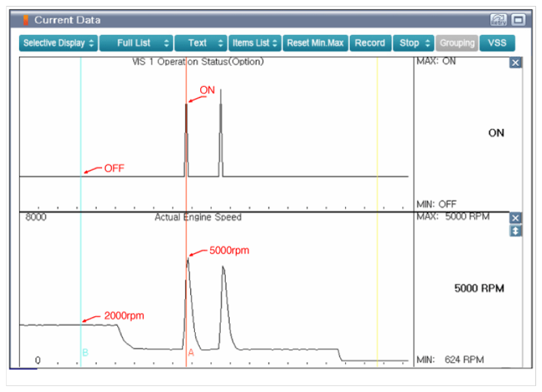Expand the Stop dropdown
The width and height of the screenshot is (542, 392).
click(414, 43)
